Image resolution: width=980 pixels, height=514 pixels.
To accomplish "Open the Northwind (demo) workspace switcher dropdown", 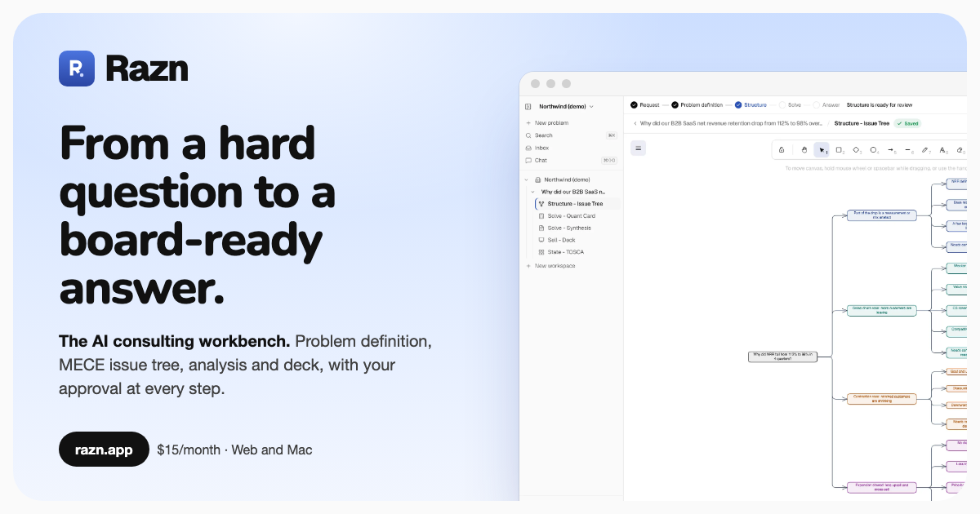I will (566, 106).
